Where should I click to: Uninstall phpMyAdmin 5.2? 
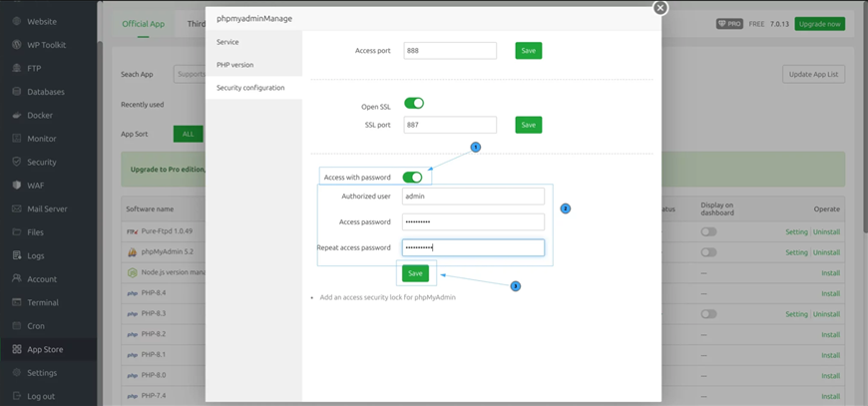point(826,252)
